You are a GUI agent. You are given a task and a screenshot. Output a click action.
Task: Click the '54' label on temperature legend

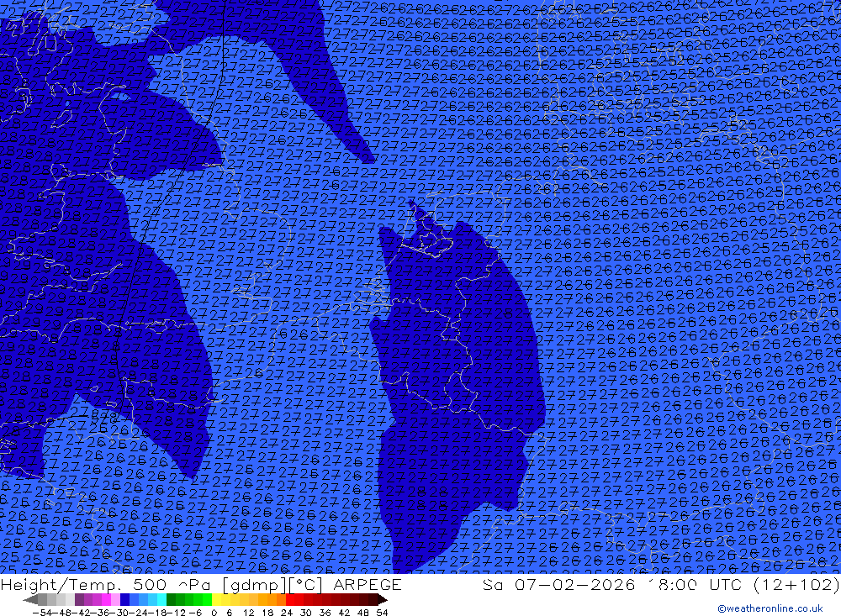coord(381,613)
